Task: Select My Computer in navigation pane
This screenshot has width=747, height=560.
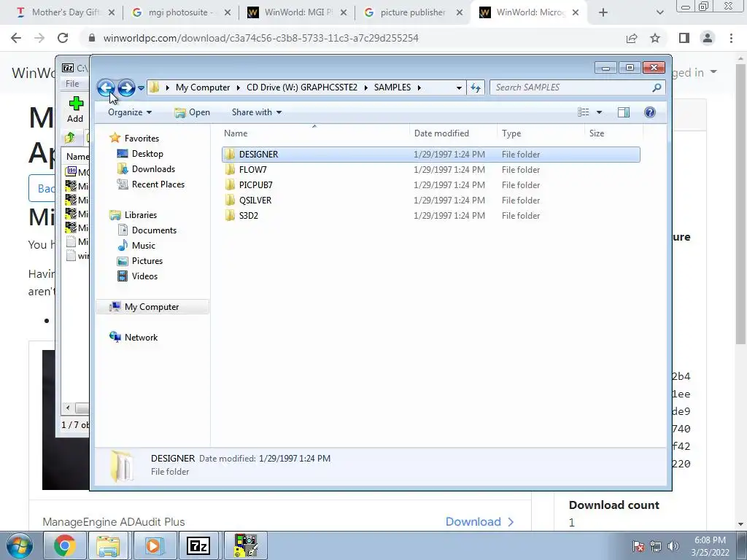Action: (x=152, y=307)
